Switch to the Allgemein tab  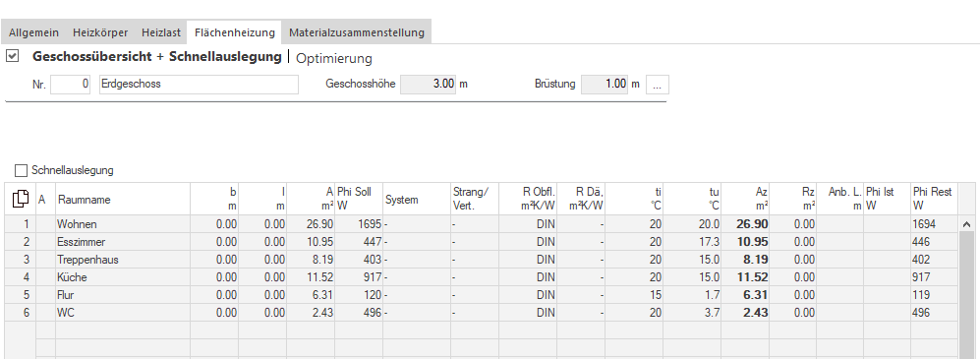click(x=33, y=32)
